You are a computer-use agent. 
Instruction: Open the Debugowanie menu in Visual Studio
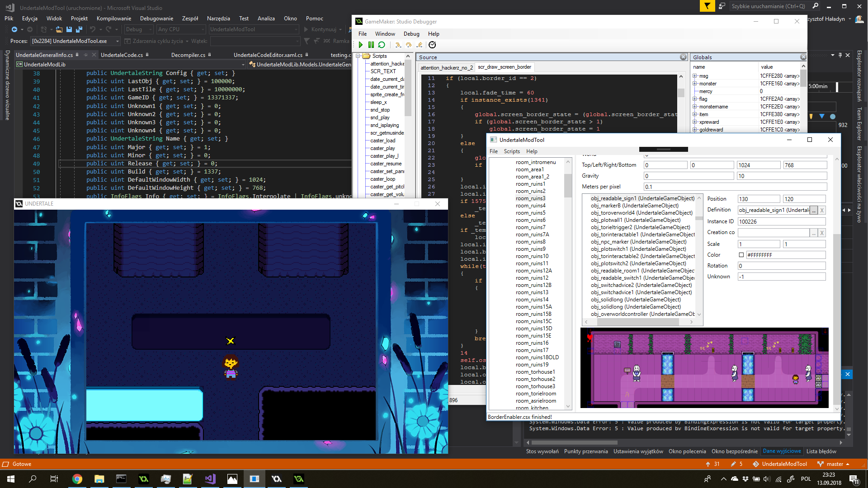[x=156, y=19]
